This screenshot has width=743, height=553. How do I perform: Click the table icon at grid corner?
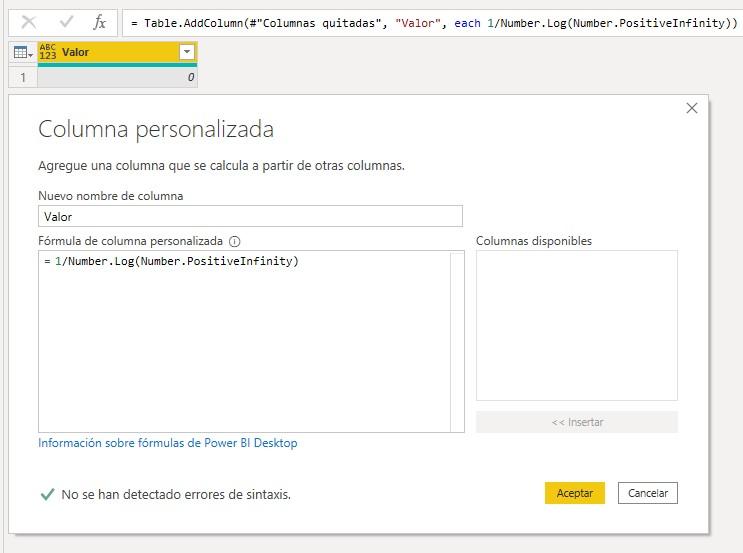(22, 53)
